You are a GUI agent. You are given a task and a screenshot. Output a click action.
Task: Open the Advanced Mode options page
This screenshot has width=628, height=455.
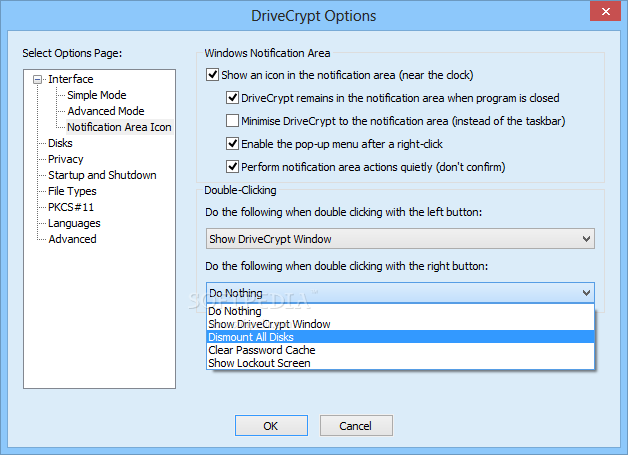[x=106, y=111]
